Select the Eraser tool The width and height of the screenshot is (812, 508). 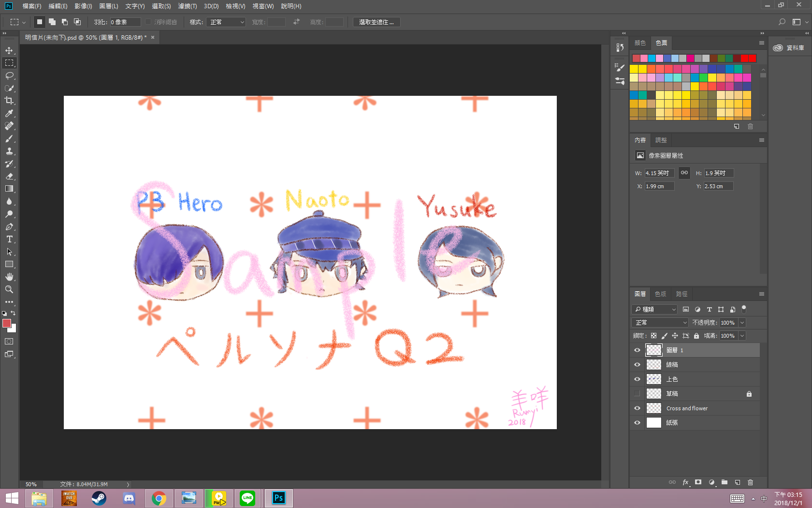9,176
